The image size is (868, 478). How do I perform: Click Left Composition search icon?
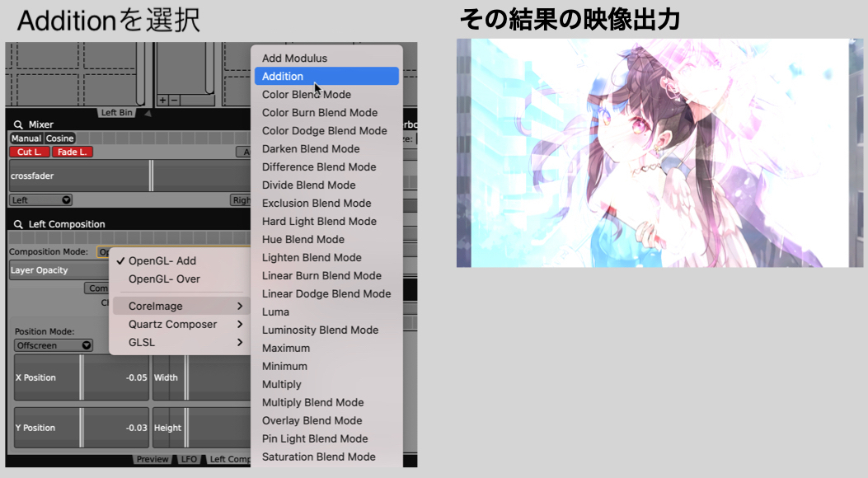[x=18, y=224]
